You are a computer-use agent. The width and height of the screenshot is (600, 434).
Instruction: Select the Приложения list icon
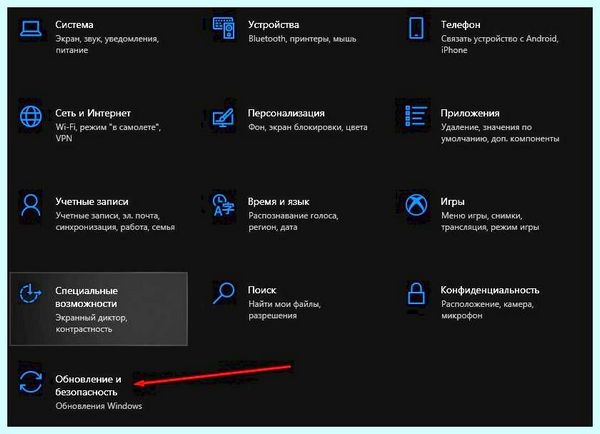pos(416,116)
